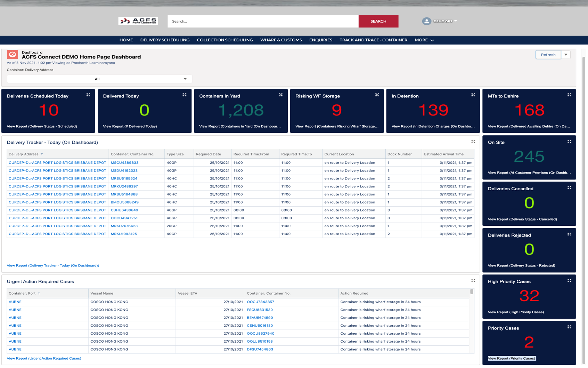Click the ACFS Port Logistics logo
This screenshot has width=588, height=368.
138,21
